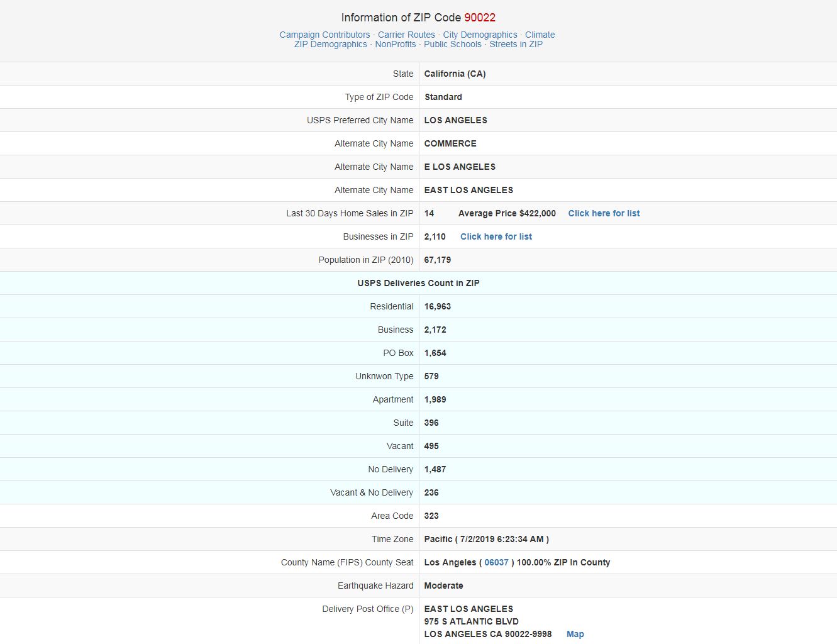The width and height of the screenshot is (837, 644).
Task: Click businesses 'Click here for list'
Action: click(x=496, y=236)
